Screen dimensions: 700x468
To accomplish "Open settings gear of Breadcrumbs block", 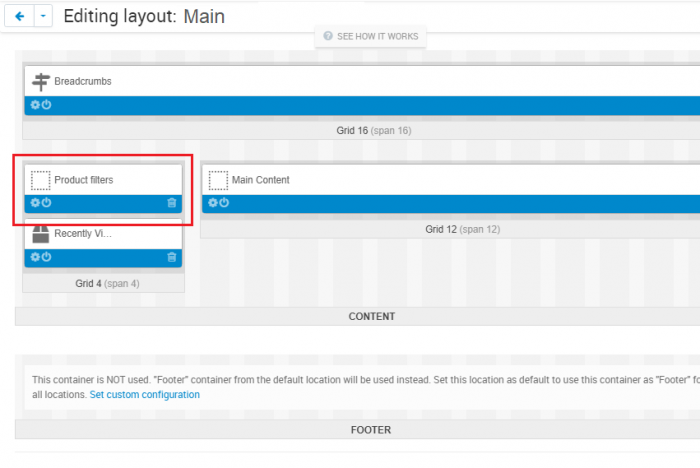I will (x=35, y=105).
